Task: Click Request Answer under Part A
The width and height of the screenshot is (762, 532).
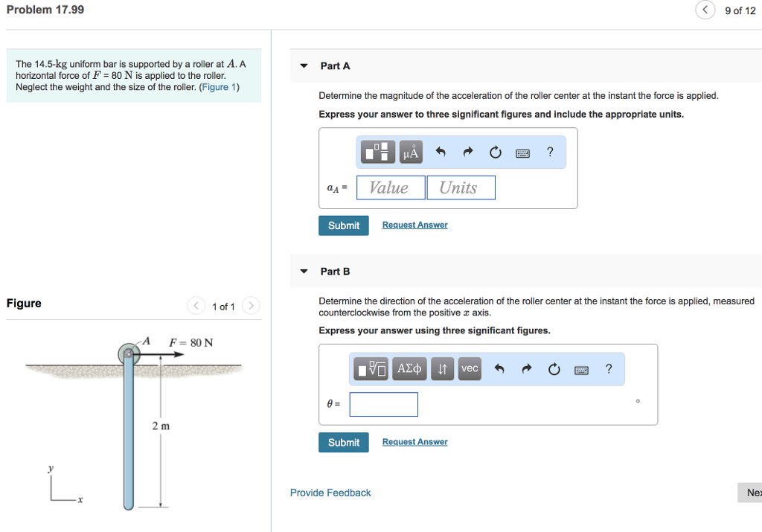Action: [414, 224]
